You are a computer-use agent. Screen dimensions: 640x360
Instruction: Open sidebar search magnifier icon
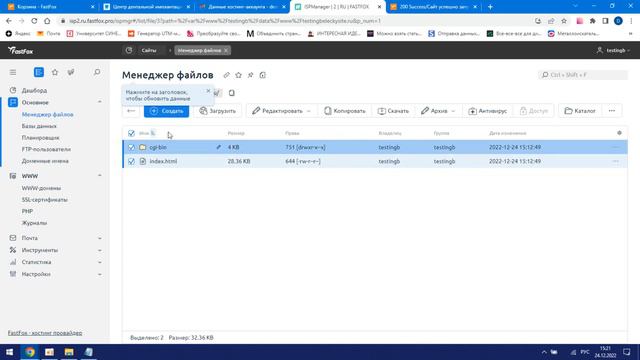tap(97, 72)
